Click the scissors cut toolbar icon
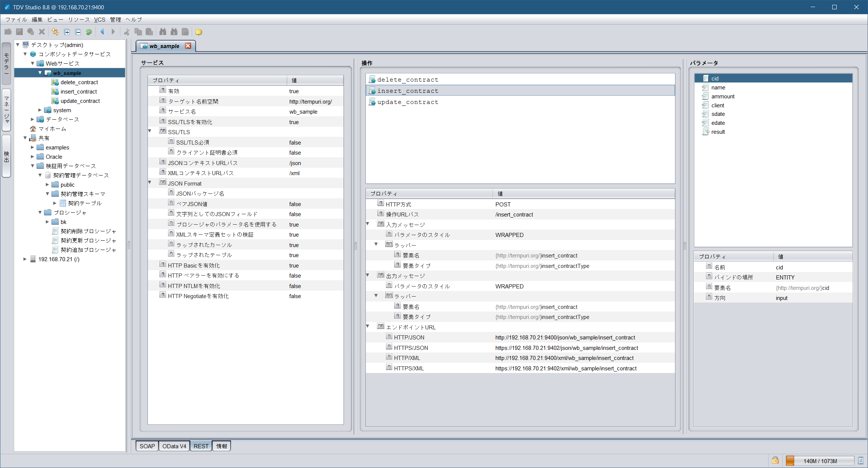Image resolution: width=868 pixels, height=468 pixels. 127,32
